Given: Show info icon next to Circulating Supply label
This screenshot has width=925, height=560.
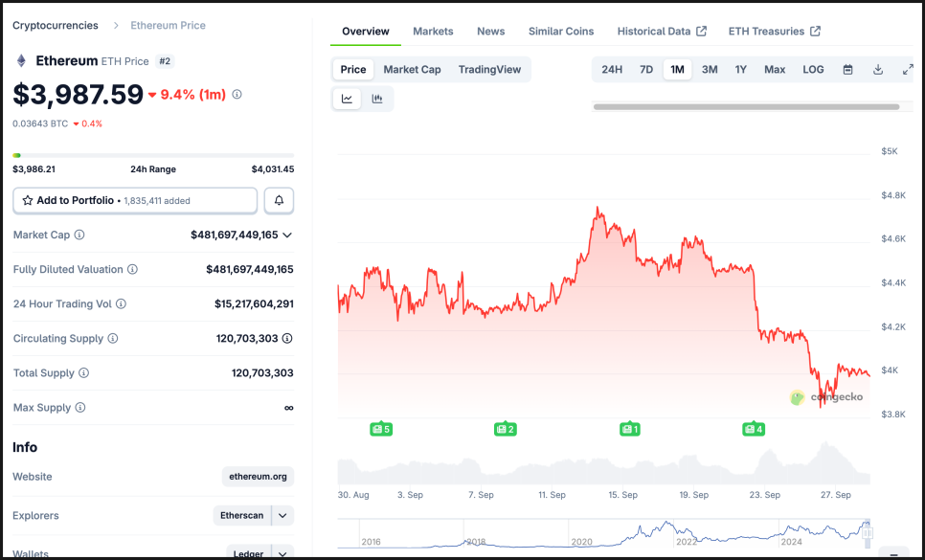Looking at the screenshot, I should click(x=113, y=338).
